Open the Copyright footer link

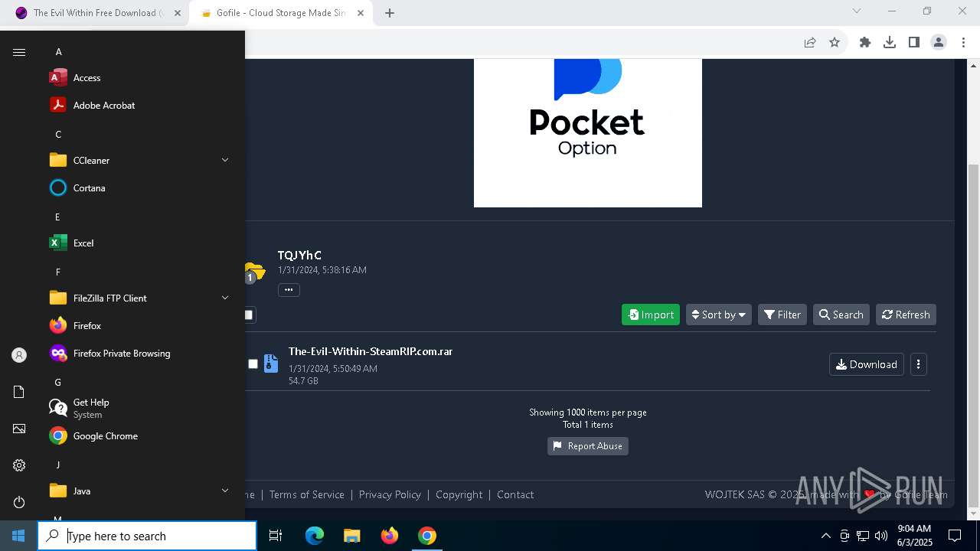tap(459, 494)
